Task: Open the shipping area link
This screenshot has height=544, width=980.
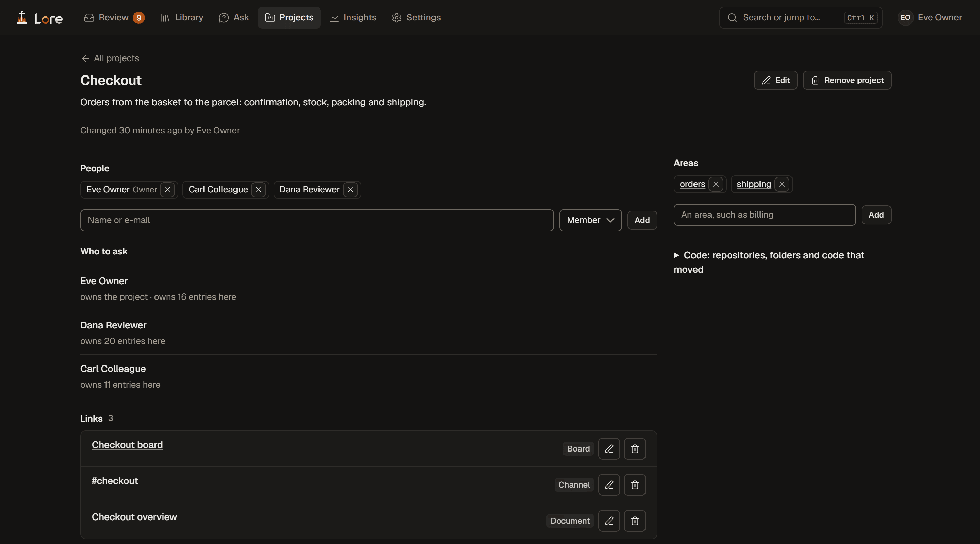Action: click(754, 184)
